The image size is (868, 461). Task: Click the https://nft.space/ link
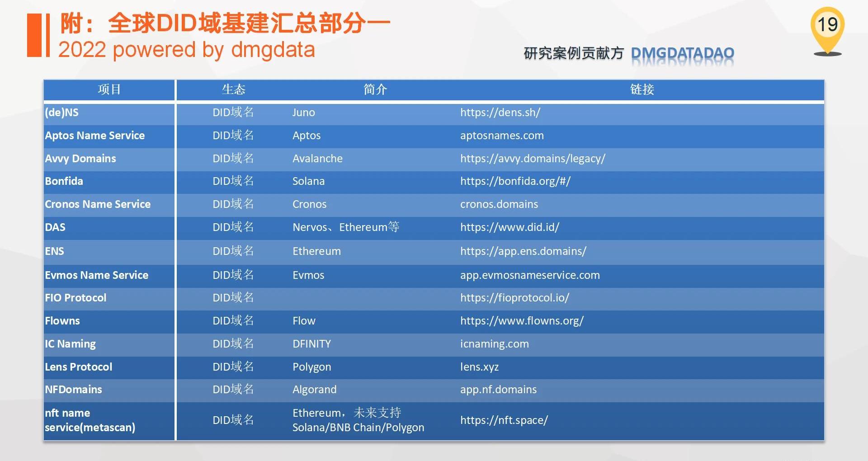pos(504,420)
